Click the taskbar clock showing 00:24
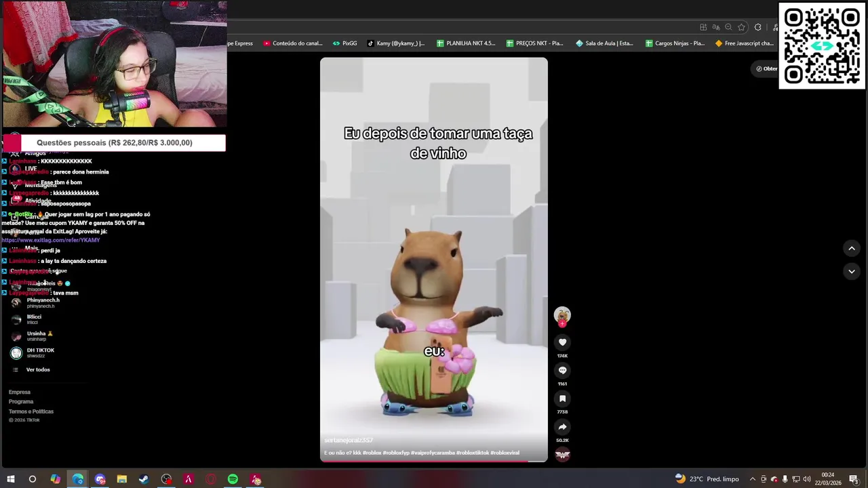This screenshot has width=868, height=488. pos(828,479)
